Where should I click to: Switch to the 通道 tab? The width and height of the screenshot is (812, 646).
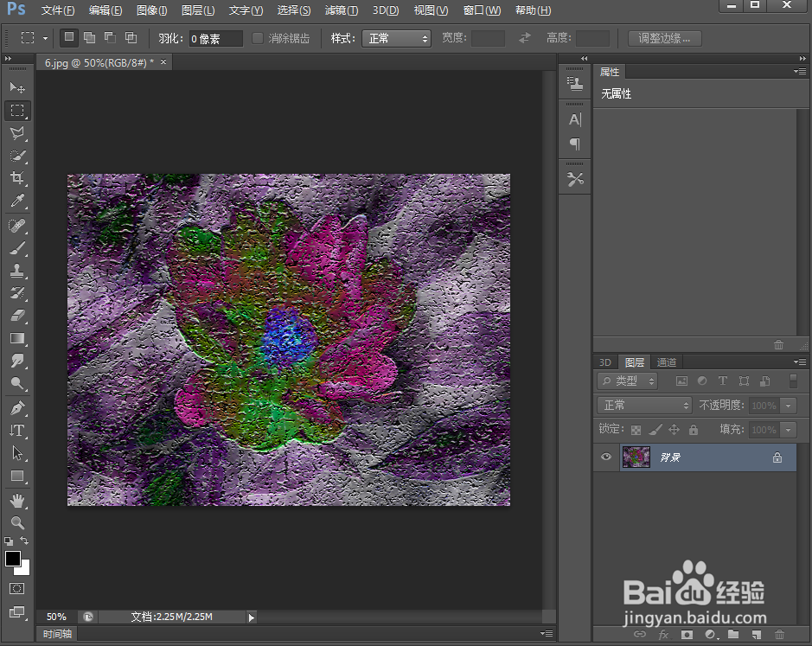coord(667,362)
